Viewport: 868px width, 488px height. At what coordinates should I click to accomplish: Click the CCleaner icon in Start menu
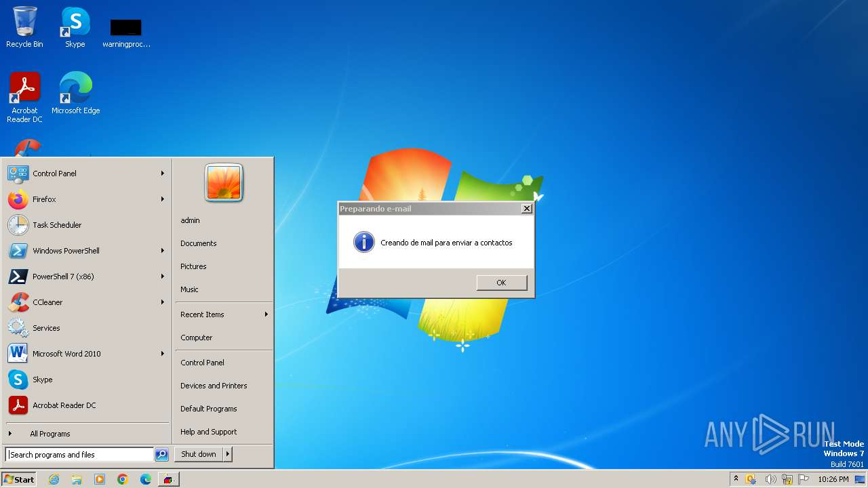click(x=18, y=302)
